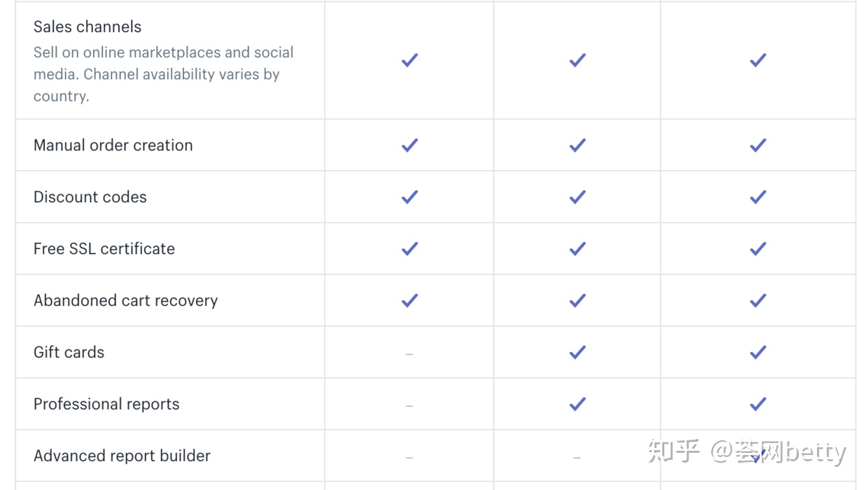Click the Sales channels feature title
This screenshot has width=868, height=490.
pos(87,27)
